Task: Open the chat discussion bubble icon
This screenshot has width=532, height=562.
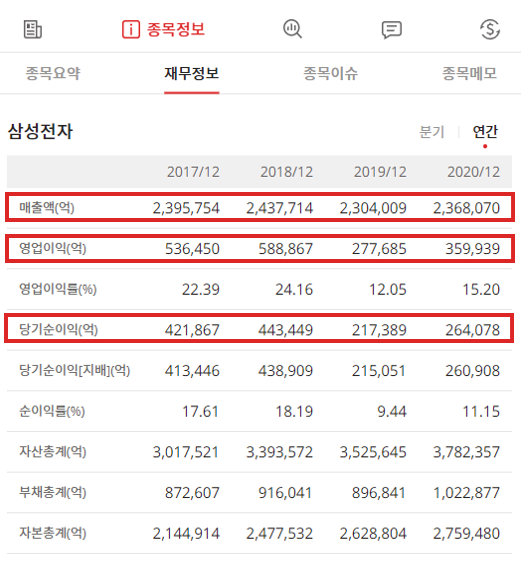Action: point(391,30)
